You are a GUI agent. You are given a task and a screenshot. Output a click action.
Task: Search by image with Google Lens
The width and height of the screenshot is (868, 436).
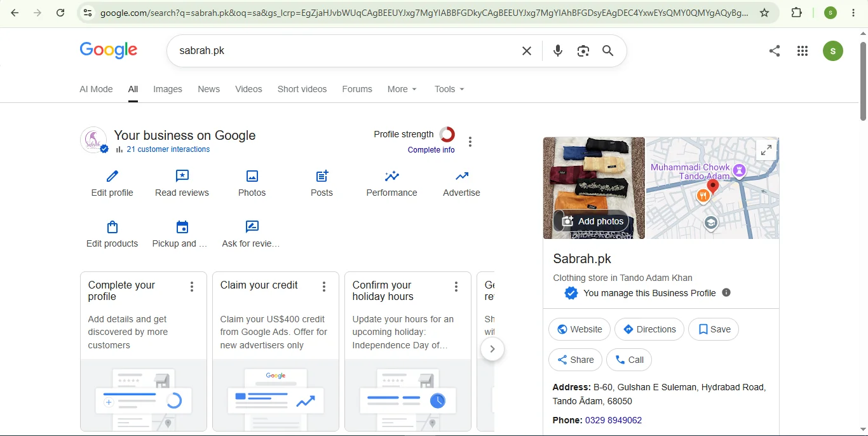pos(583,51)
